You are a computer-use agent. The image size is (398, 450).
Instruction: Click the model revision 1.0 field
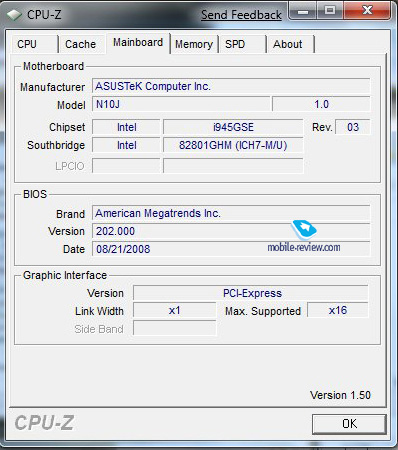click(321, 104)
